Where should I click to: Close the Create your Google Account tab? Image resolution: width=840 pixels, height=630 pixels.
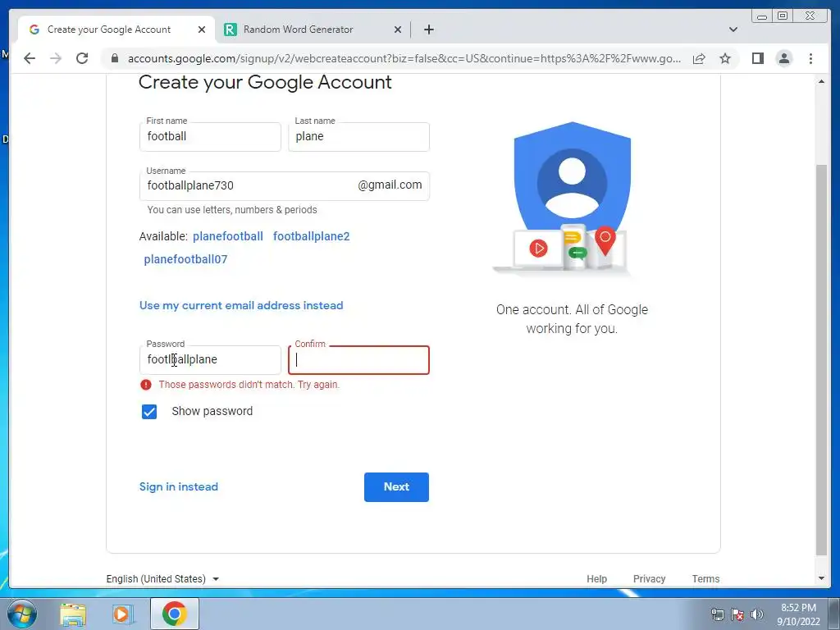tap(202, 30)
